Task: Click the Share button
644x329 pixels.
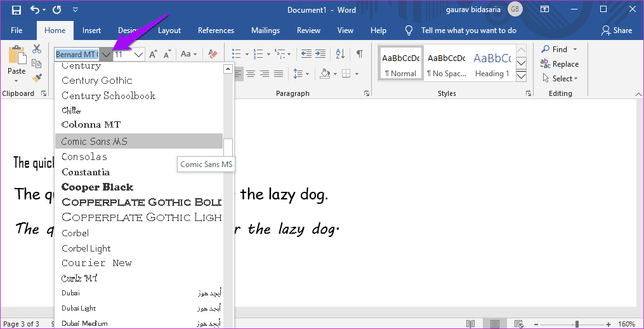Action: [x=617, y=30]
